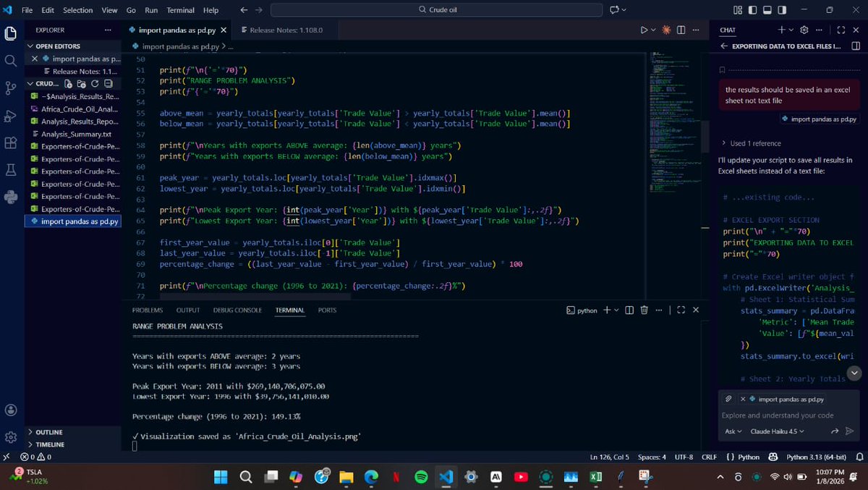Collapse the CRUD folder section in Explorer
The image size is (868, 490).
43,83
